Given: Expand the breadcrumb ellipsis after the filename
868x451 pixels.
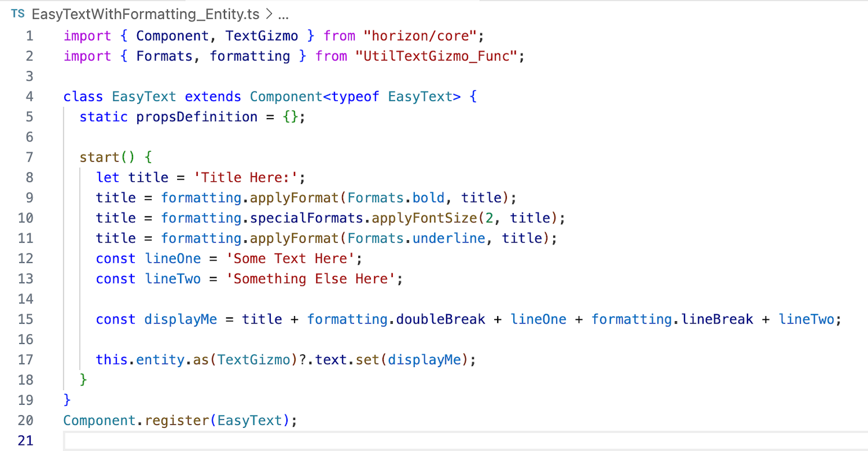Looking at the screenshot, I should tap(283, 16).
